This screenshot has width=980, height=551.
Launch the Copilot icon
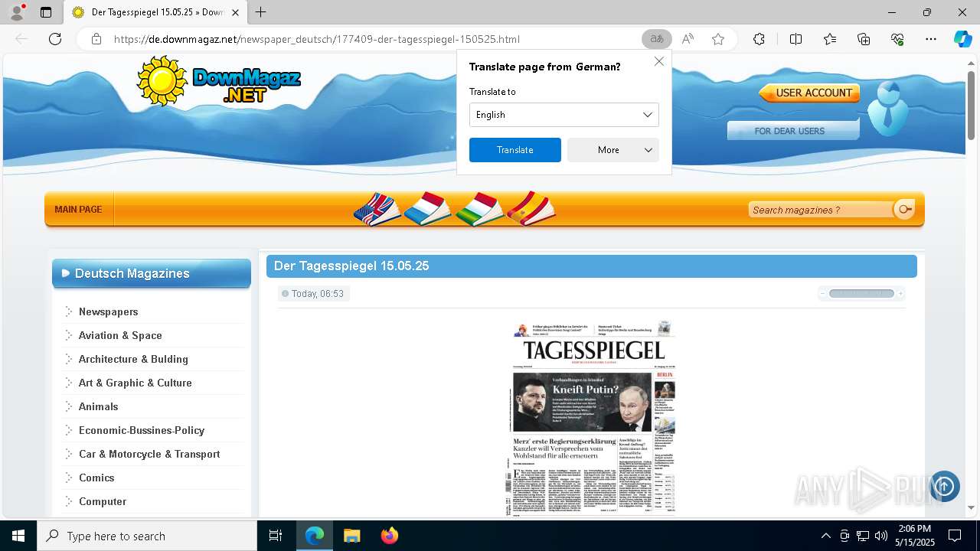click(962, 39)
